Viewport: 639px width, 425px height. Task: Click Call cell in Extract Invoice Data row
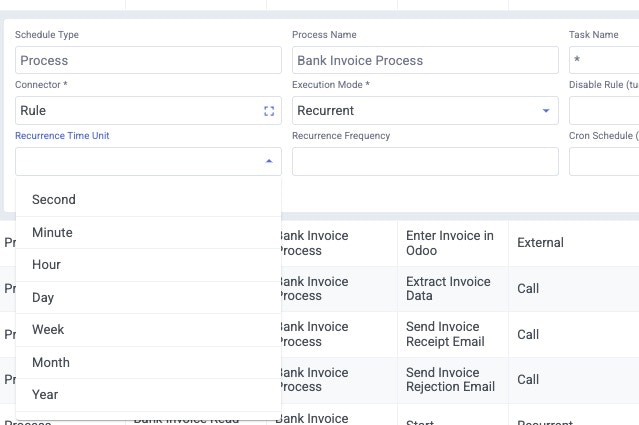click(x=573, y=289)
